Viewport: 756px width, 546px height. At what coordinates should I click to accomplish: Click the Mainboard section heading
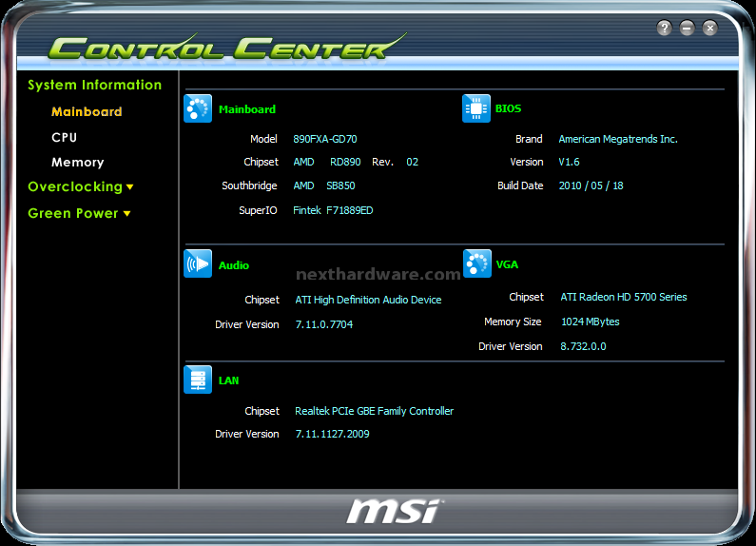coord(247,109)
